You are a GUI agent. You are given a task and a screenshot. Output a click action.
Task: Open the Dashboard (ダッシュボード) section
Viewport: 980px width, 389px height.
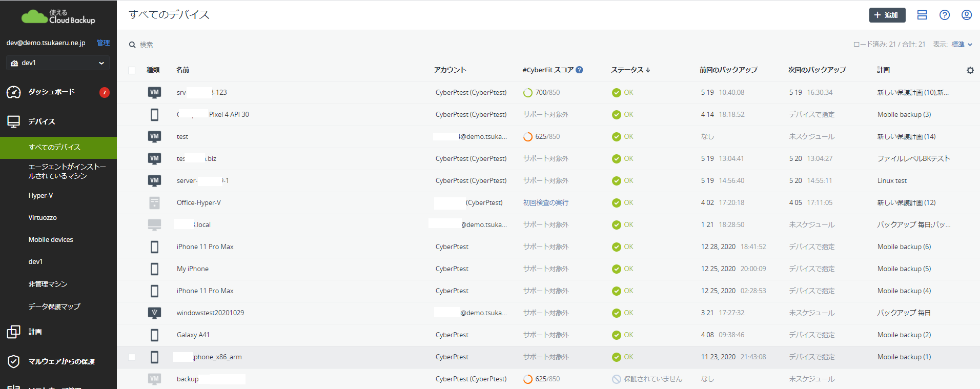[51, 92]
